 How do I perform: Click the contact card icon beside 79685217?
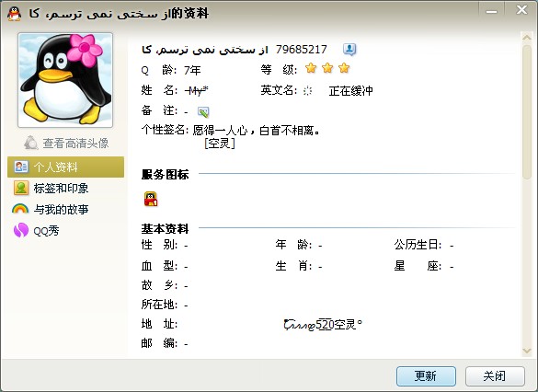349,50
